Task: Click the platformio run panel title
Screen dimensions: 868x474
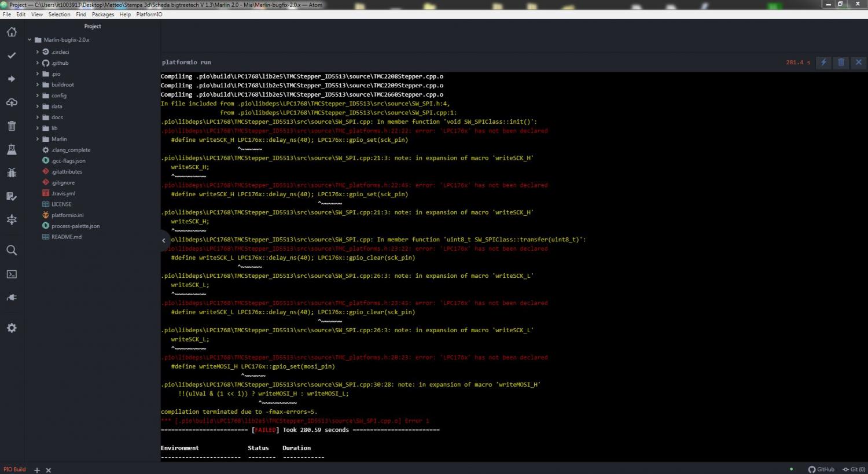Action: tap(186, 62)
